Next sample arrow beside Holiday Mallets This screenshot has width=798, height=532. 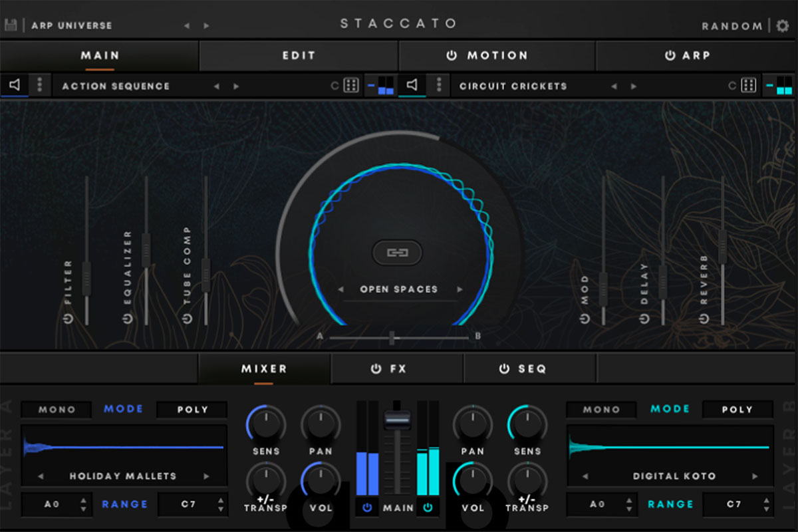(206, 476)
